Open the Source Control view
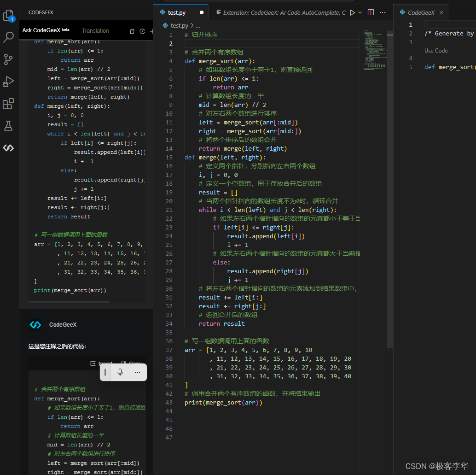 8,59
